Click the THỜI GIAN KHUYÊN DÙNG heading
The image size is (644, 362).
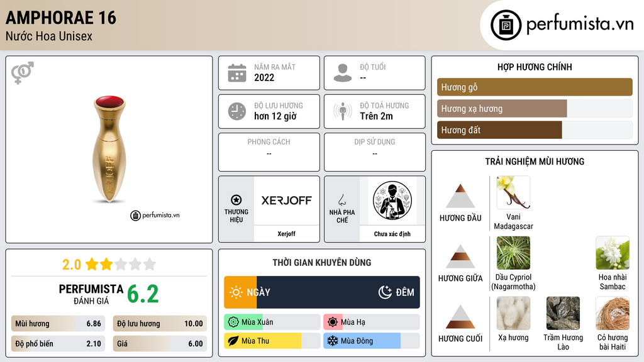[x=322, y=263]
